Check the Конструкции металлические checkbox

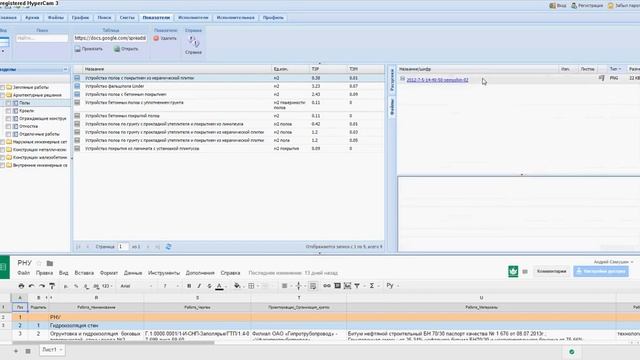click(2, 149)
